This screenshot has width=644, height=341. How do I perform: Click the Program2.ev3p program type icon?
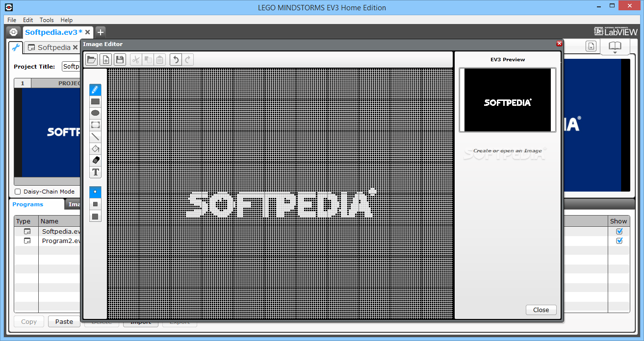(27, 241)
